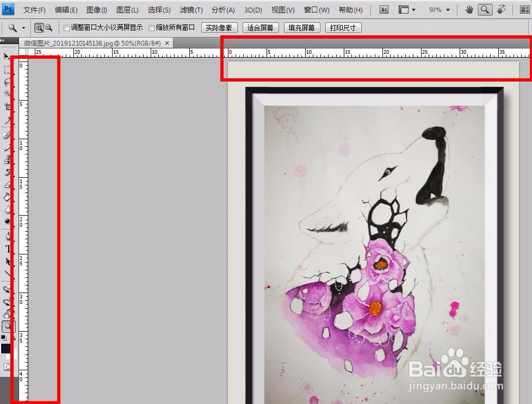
Task: Choose the zoom-out magnifier mode
Action: click(x=48, y=28)
